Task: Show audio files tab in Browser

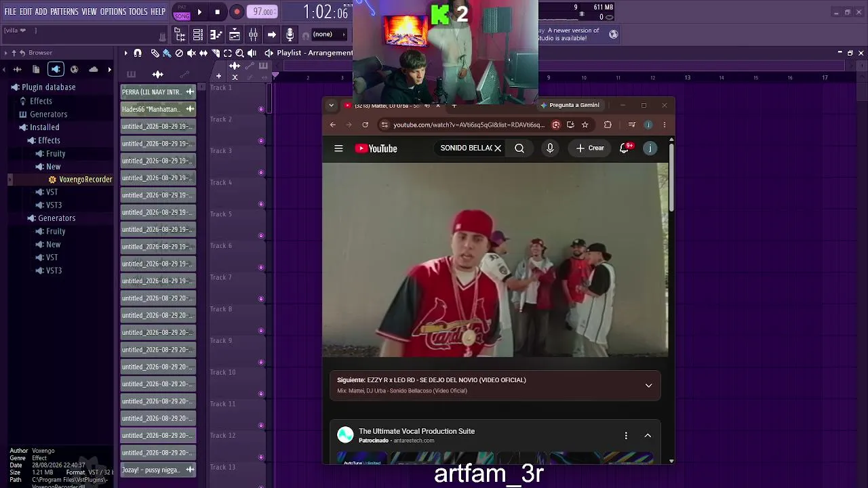Action: [x=18, y=69]
